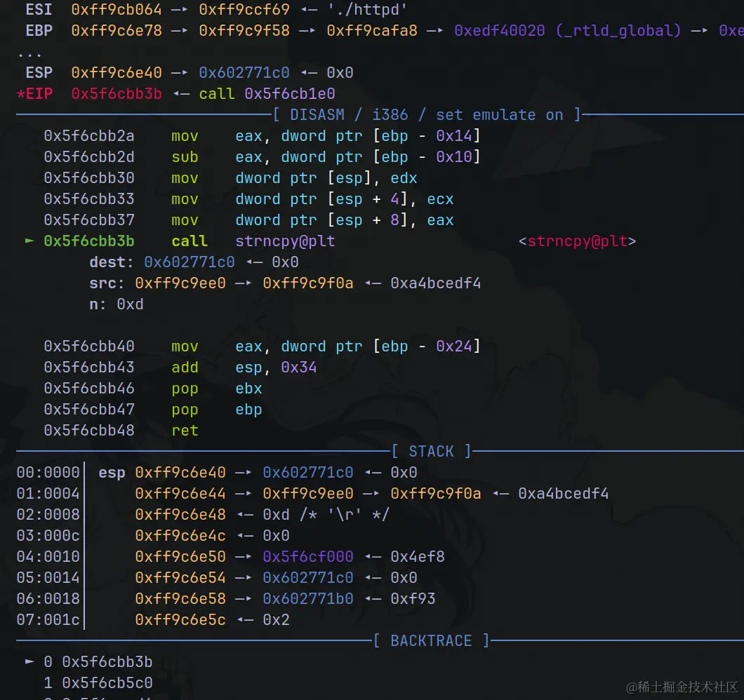Select disassembly address 0x5f6cbb40

[89, 346]
